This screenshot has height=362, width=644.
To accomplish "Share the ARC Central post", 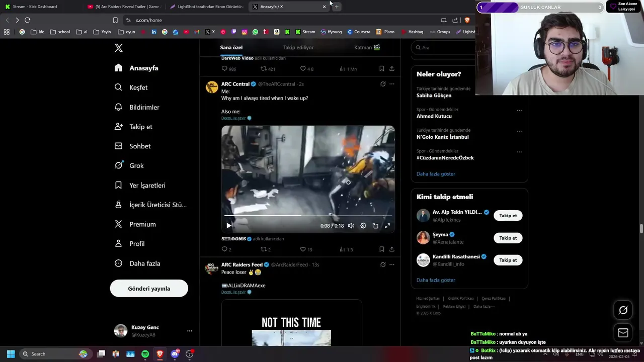I will click(392, 249).
